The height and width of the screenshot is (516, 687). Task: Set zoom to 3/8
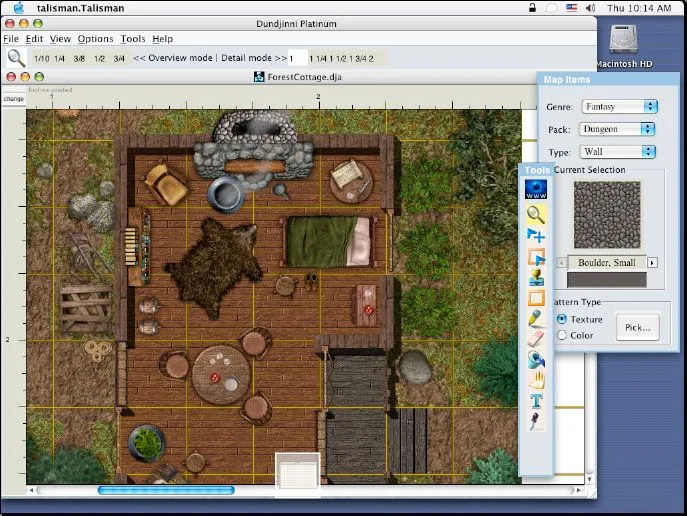point(79,59)
